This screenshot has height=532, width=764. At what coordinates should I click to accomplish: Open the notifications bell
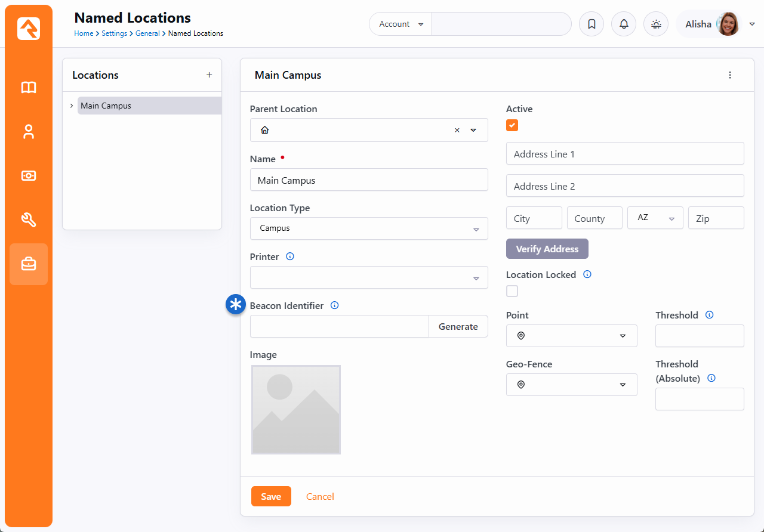coord(624,24)
